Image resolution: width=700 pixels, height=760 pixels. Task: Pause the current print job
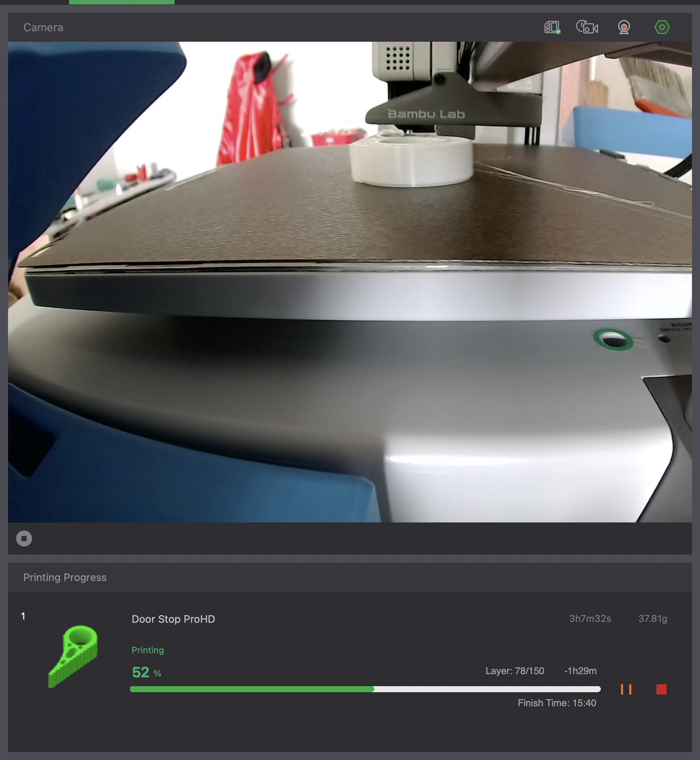pyautogui.click(x=626, y=689)
